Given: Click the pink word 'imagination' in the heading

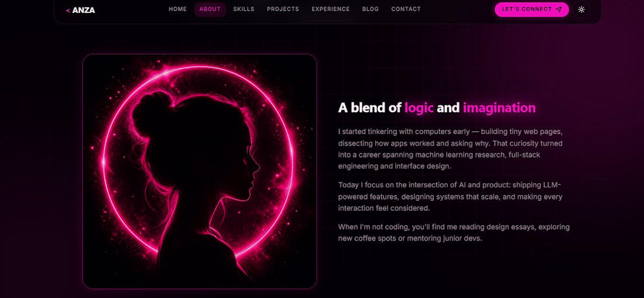Looking at the screenshot, I should coord(499,108).
